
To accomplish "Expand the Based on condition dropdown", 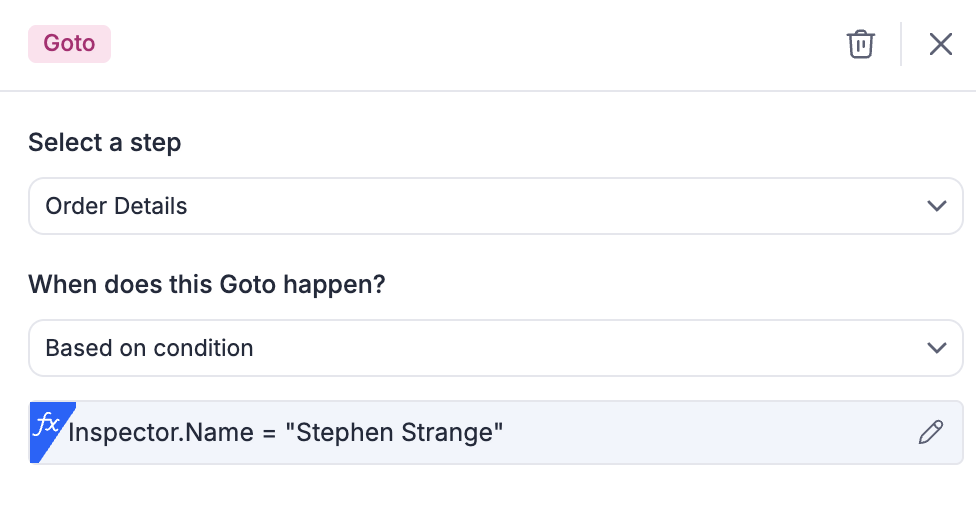I will coord(495,348).
